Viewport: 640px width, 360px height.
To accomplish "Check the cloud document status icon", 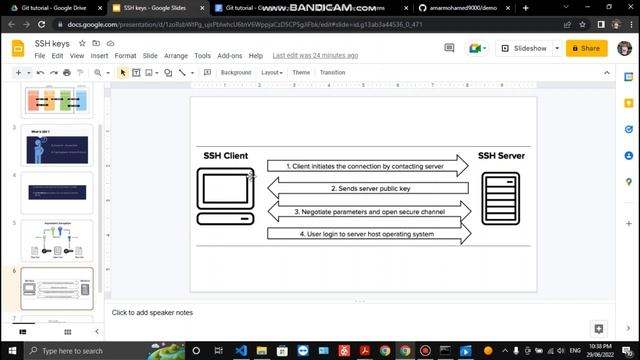I will pyautogui.click(x=110, y=43).
